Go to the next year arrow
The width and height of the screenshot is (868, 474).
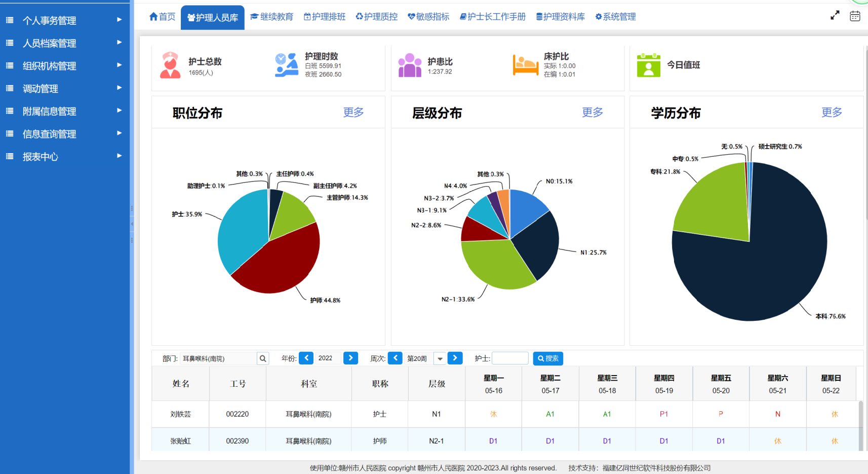tap(350, 358)
